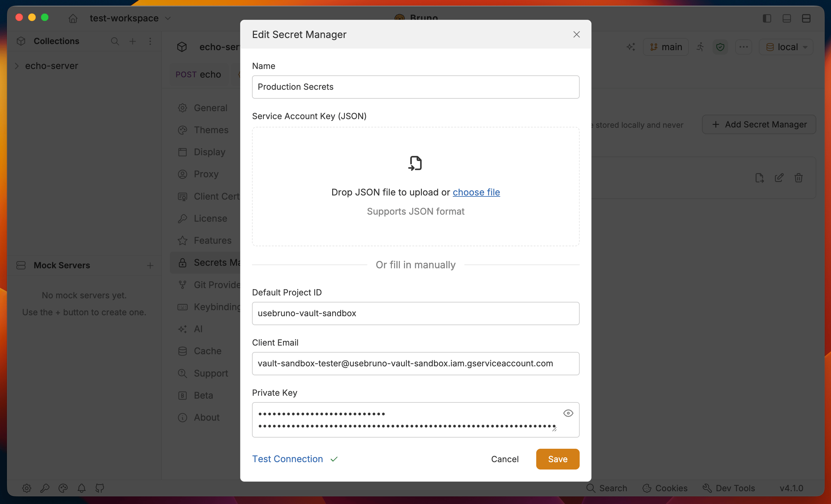Screen dimensions: 831x504
Task: Open AI preferences section
Action: (190, 329)
